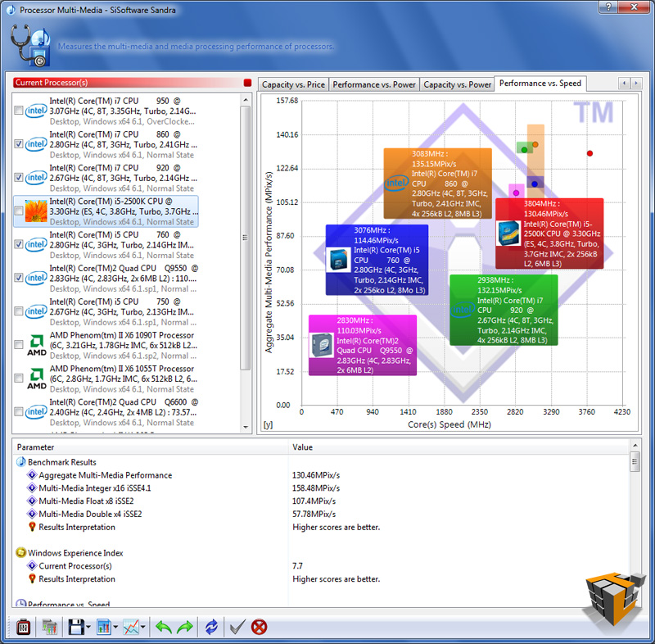
Task: Click the Value column header
Action: [x=458, y=447]
